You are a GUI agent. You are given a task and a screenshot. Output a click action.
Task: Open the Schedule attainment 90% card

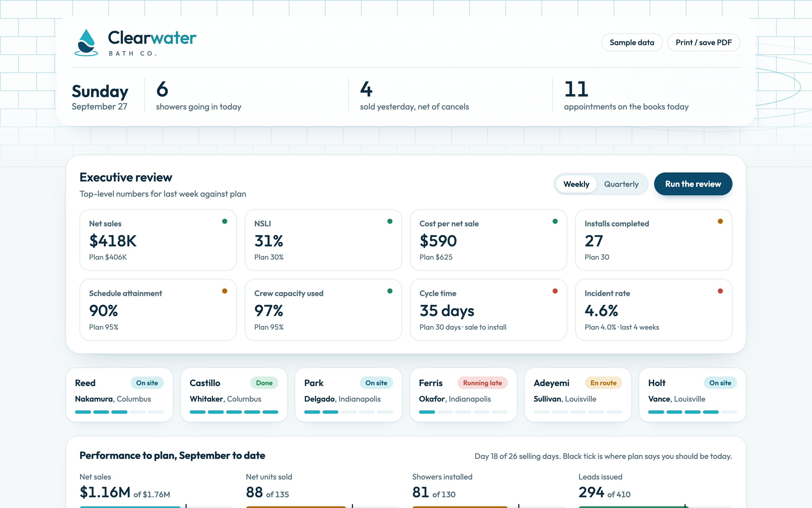pyautogui.click(x=158, y=310)
